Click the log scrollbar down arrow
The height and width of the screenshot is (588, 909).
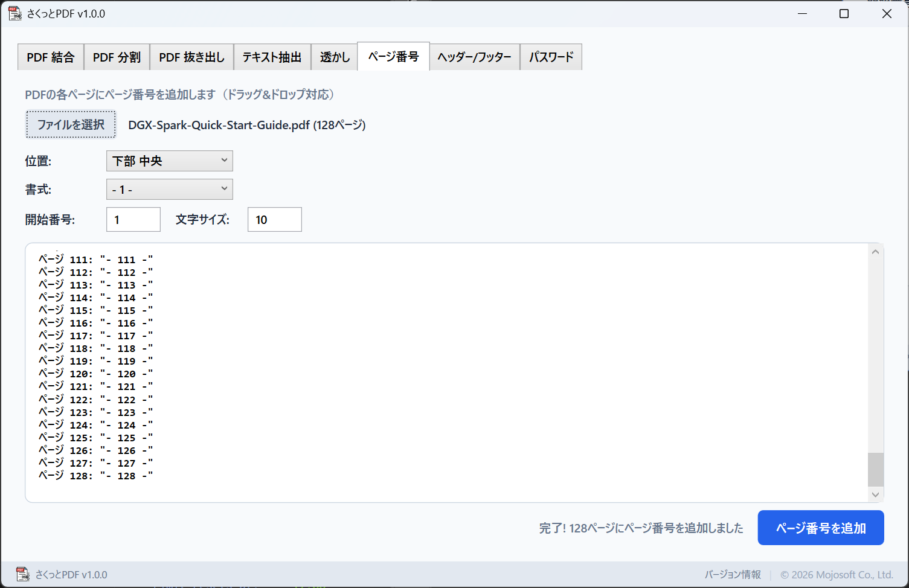(x=875, y=494)
